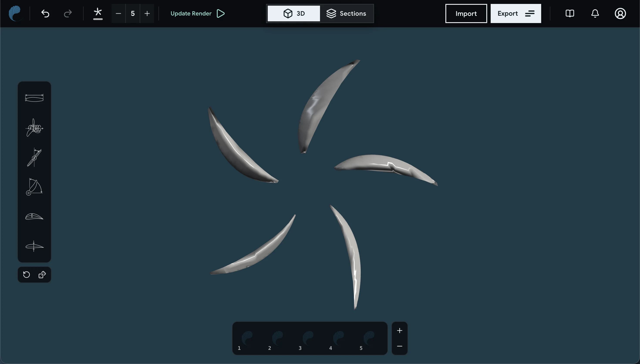Select the airfoil camber tool
This screenshot has width=640, height=364.
pos(34,217)
